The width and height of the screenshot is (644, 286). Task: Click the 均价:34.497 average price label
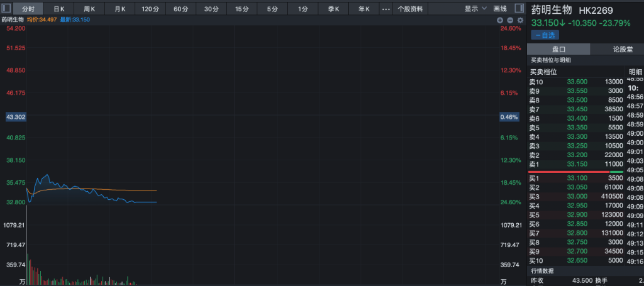click(x=42, y=19)
